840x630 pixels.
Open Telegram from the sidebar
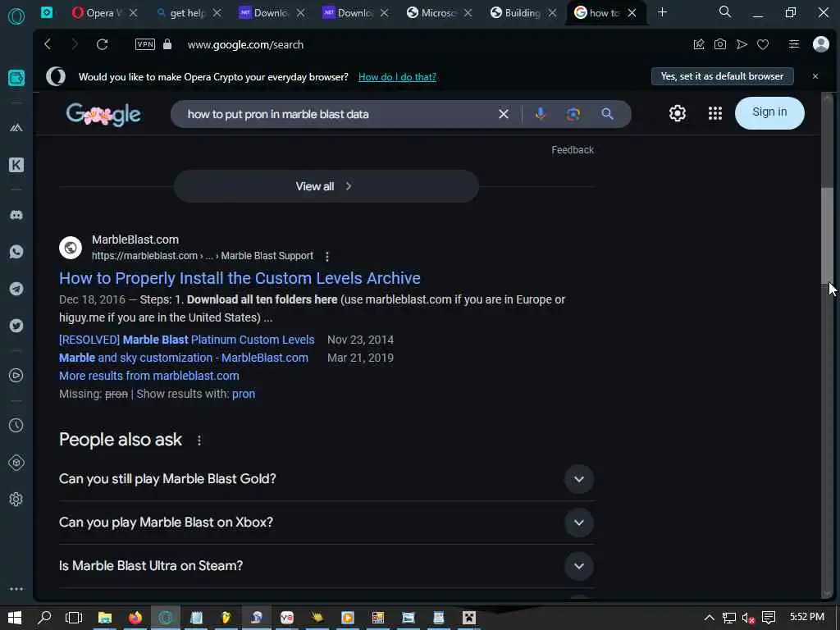(16, 289)
